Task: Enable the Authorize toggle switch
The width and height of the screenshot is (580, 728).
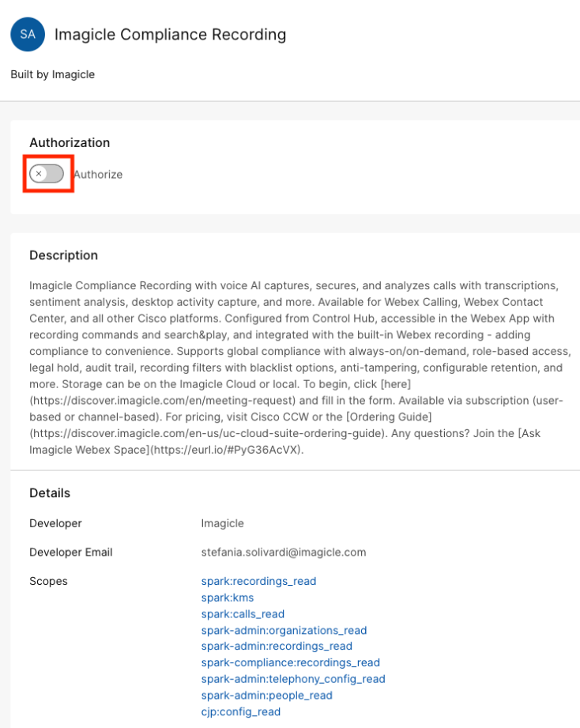Action: point(47,174)
